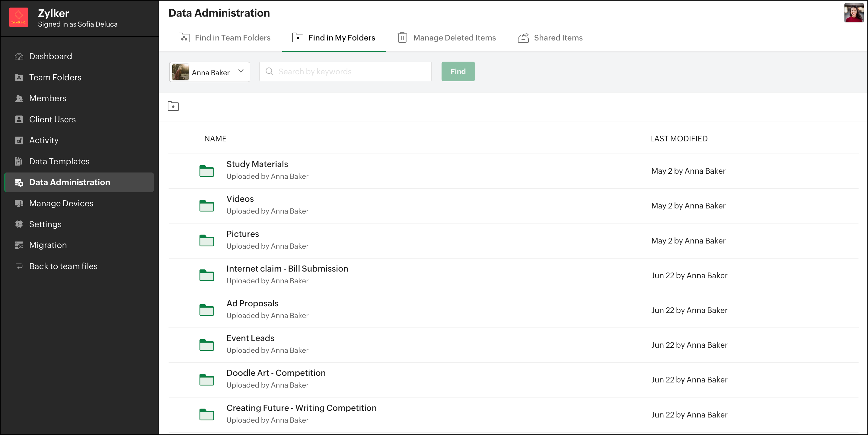This screenshot has width=868, height=435.
Task: Click Back to team files link
Action: pyautogui.click(x=63, y=266)
